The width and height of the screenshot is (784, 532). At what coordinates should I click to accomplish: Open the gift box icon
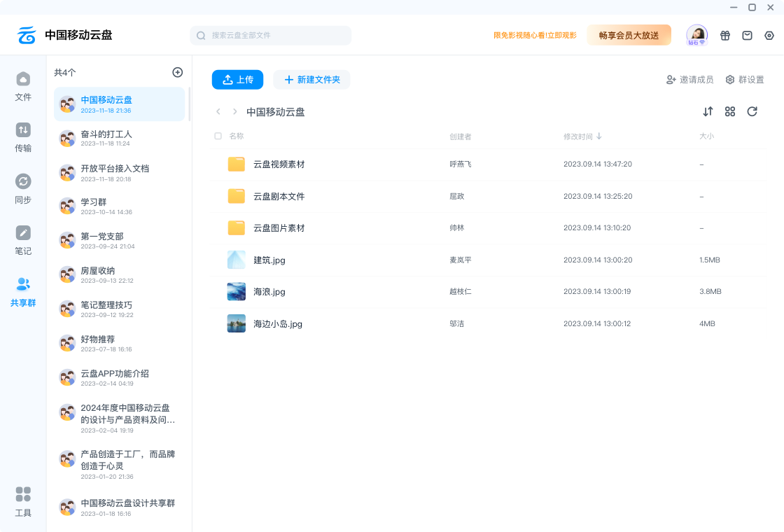coord(725,36)
